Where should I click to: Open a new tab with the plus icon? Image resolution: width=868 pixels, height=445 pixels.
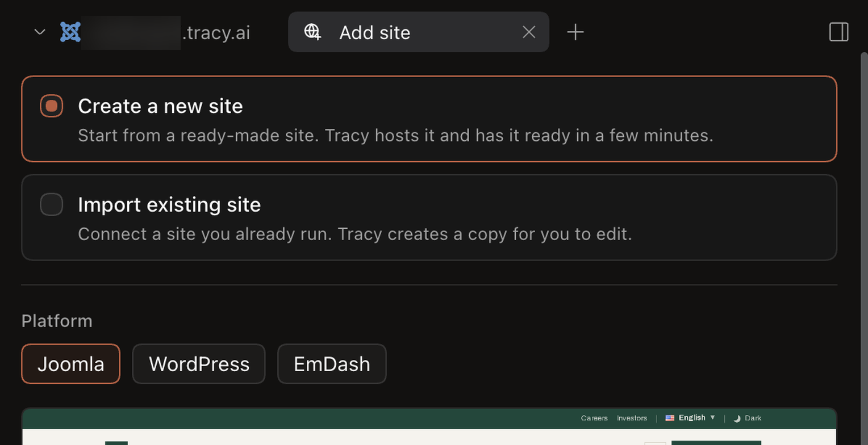[x=575, y=32]
